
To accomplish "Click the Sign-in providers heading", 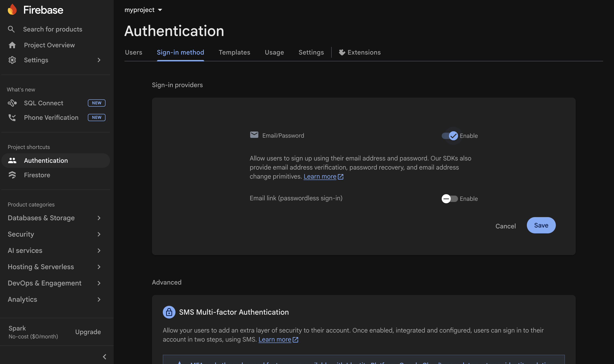I will click(x=177, y=85).
